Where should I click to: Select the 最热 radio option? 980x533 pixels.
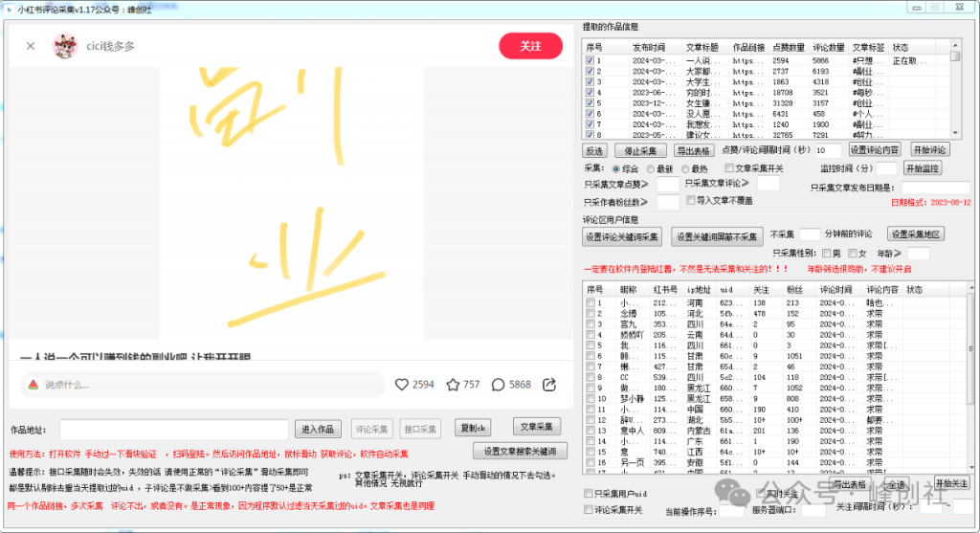tap(685, 168)
